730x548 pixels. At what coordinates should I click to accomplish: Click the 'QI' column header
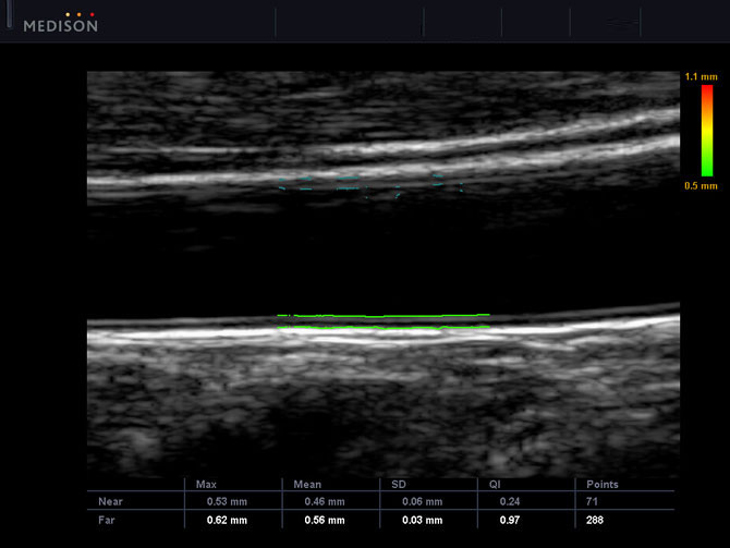494,484
